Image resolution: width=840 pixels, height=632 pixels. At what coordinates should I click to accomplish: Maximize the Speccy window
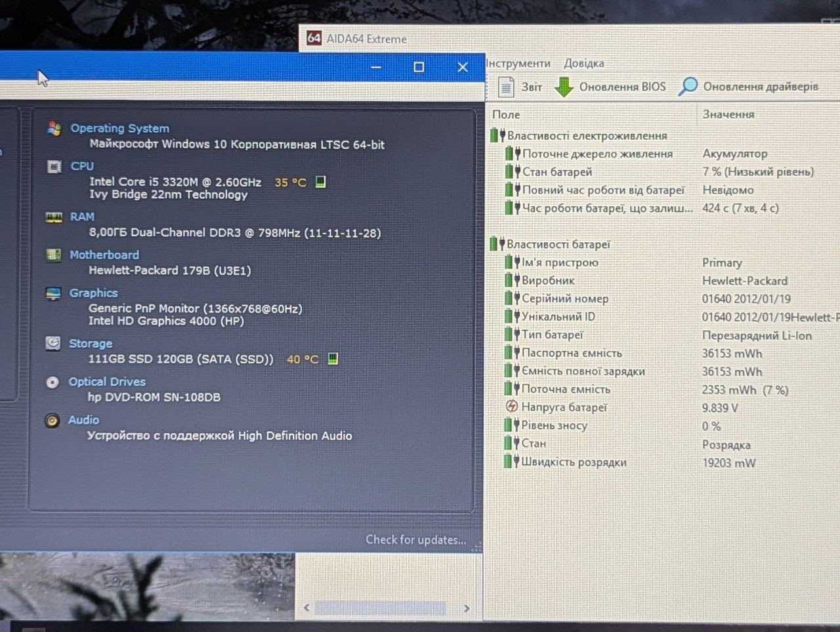click(x=419, y=67)
